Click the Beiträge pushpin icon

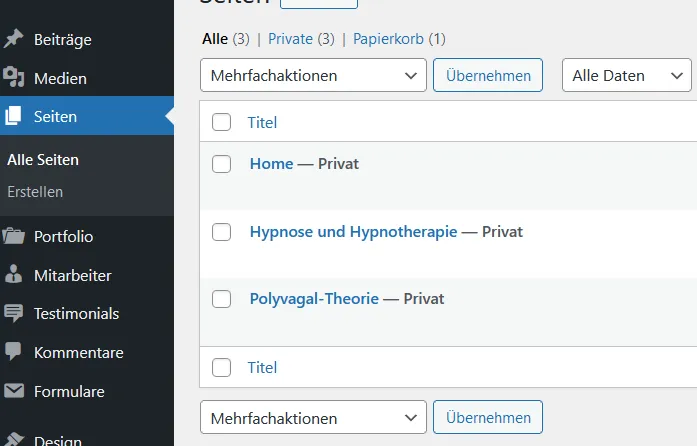click(x=13, y=39)
